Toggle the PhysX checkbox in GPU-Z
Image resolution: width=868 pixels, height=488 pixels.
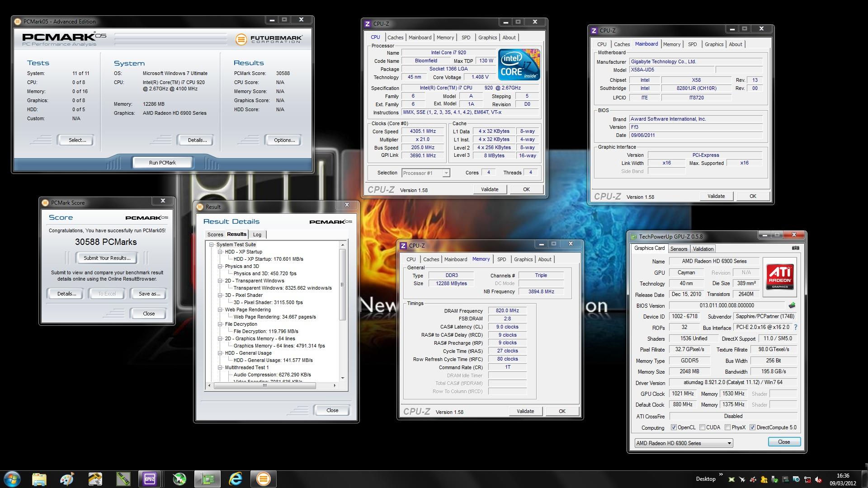coord(727,427)
